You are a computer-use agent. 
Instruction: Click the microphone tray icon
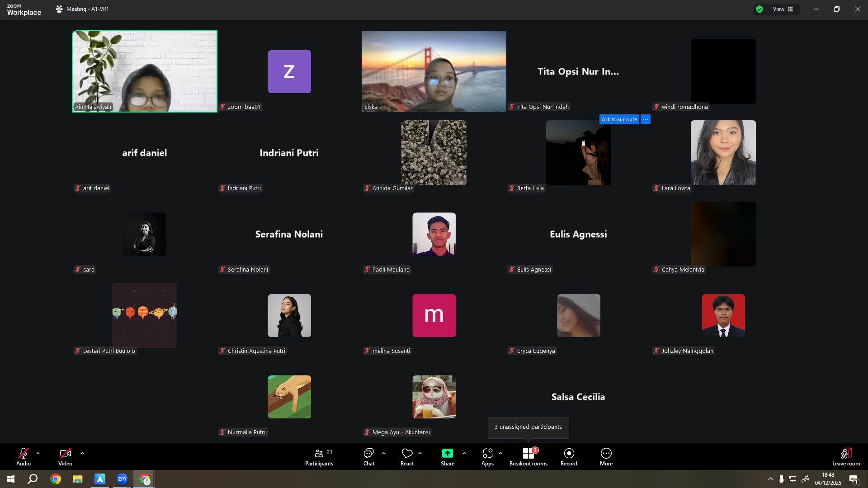[781, 479]
